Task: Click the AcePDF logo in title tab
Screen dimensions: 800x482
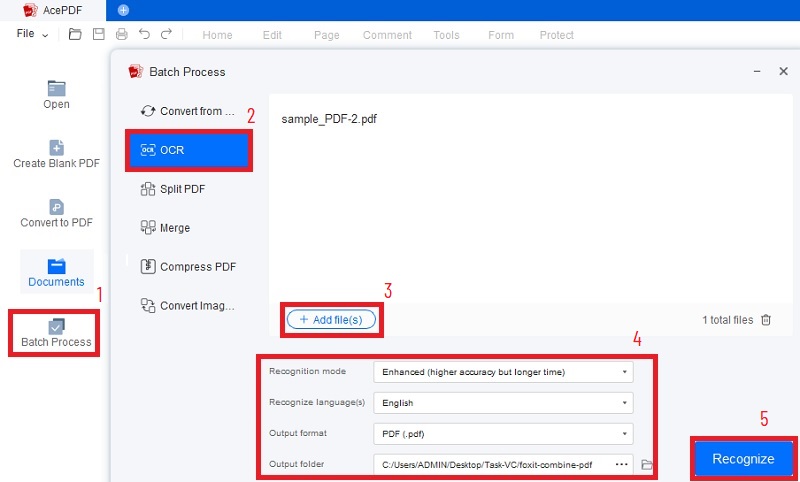Action: [x=31, y=10]
